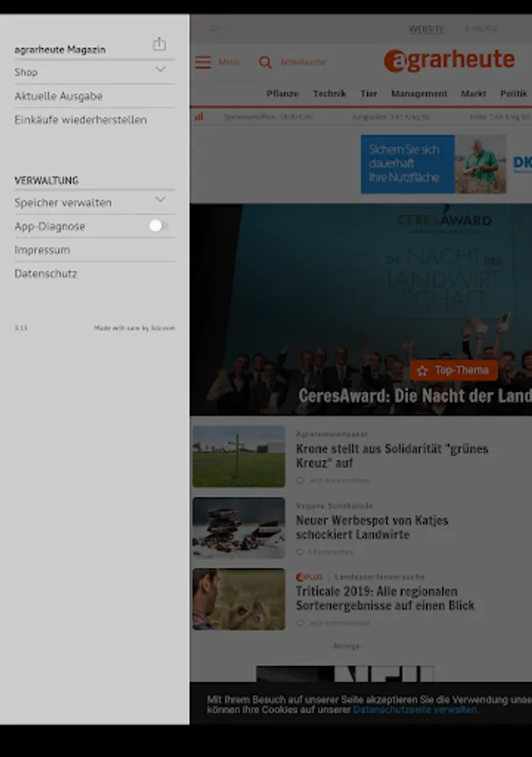This screenshot has width=532, height=757.
Task: Open the hamburger Menu icon on website
Action: [203, 62]
